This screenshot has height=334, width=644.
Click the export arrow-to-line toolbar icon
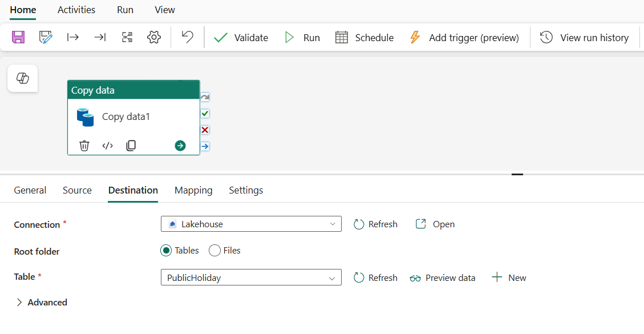point(100,38)
